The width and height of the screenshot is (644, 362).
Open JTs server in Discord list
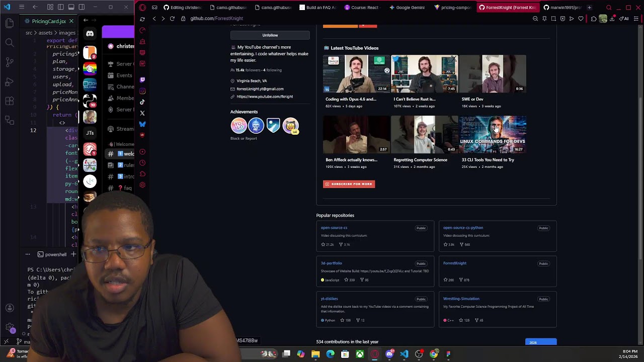click(90, 133)
